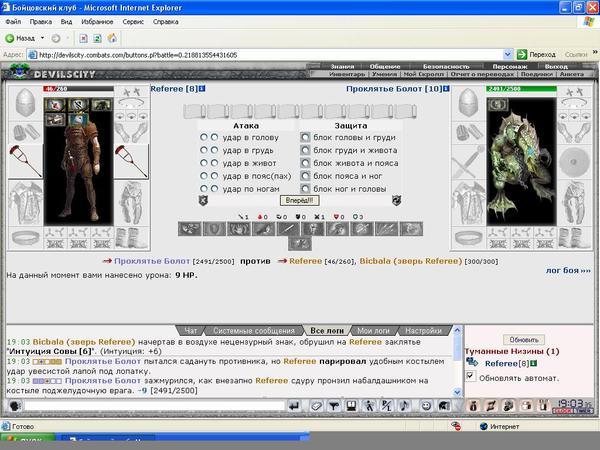600x450 pixels.
Task: Open the Сервис menu
Action: 133,22
